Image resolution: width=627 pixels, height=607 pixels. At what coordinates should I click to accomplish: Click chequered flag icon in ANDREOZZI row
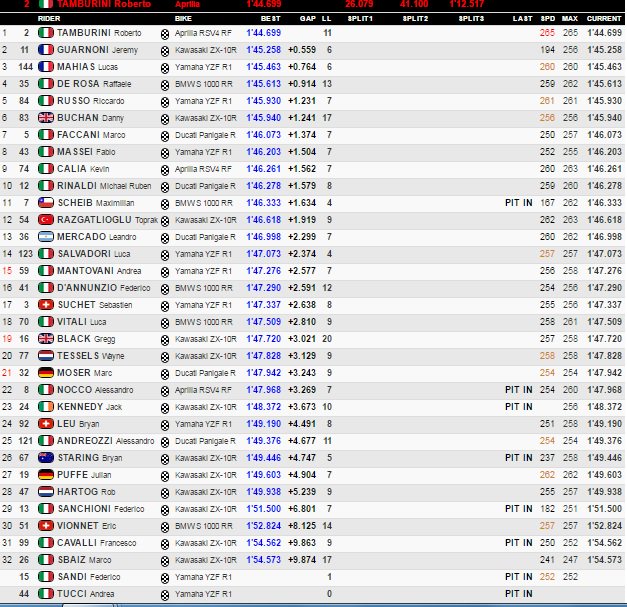(165, 442)
